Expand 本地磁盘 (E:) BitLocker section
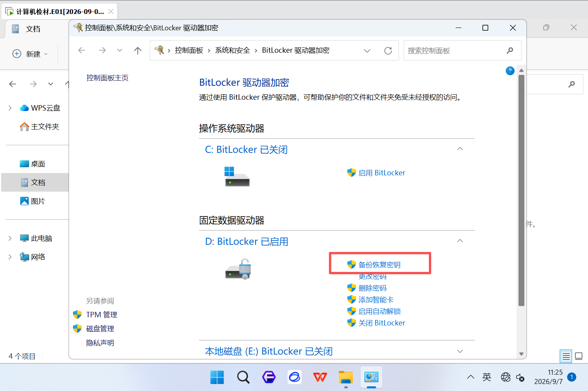Viewport: 588px width, 391px height. 460,351
